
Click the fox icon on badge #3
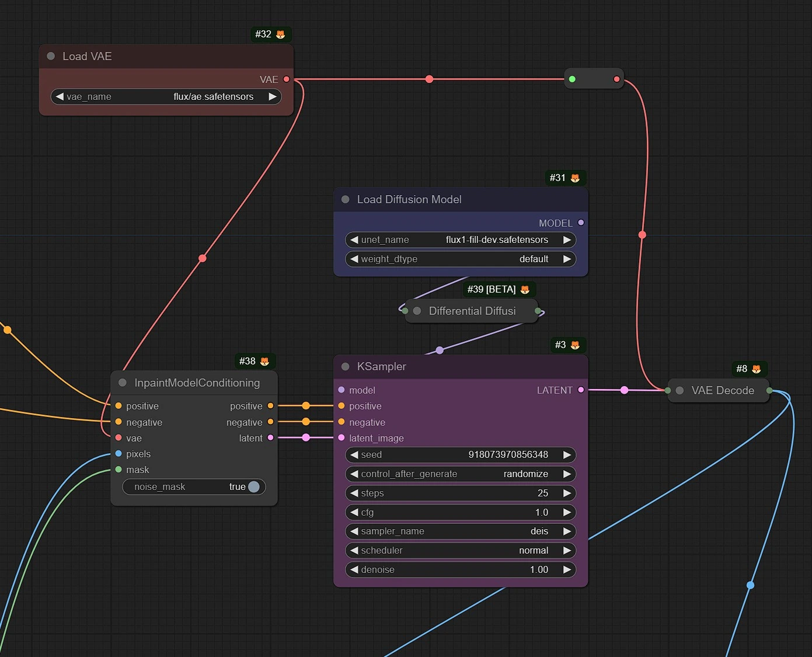[x=575, y=345]
